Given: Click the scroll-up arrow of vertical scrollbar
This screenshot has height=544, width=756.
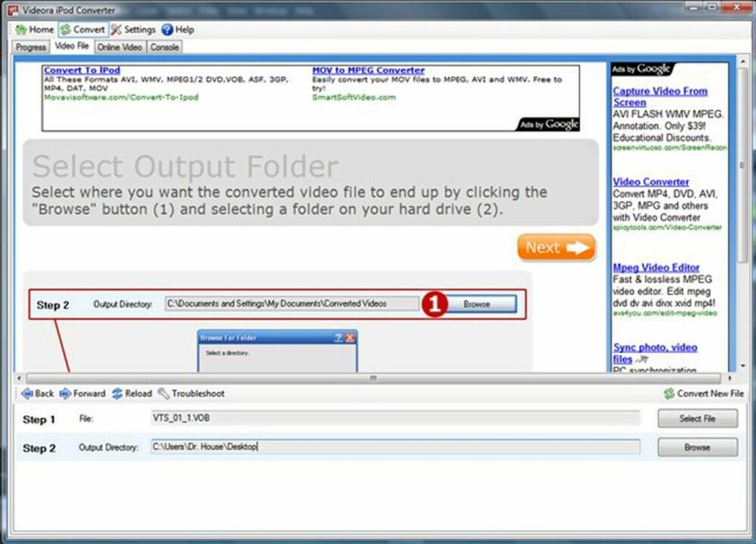Looking at the screenshot, I should click(x=742, y=61).
